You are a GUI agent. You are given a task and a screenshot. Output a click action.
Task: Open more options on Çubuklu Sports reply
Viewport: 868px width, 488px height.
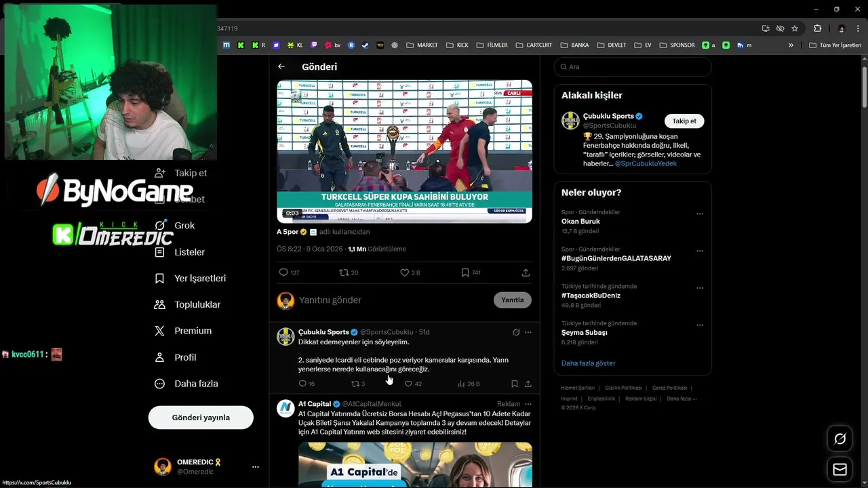tap(528, 332)
